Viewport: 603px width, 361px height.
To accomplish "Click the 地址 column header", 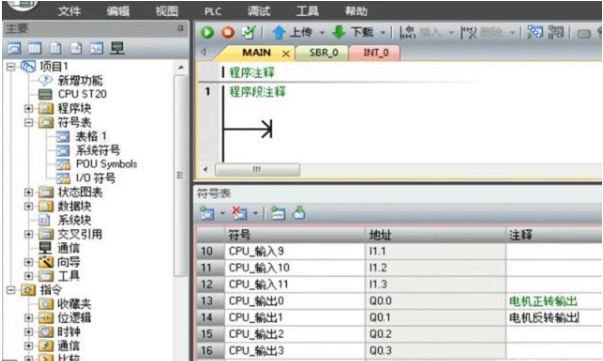I will (x=436, y=235).
